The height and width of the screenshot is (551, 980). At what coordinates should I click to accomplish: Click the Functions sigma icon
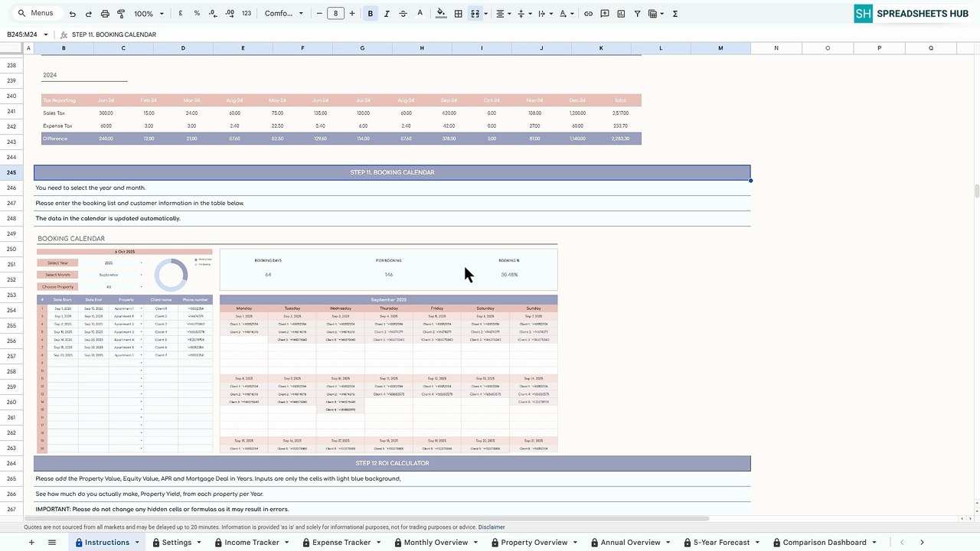[675, 14]
